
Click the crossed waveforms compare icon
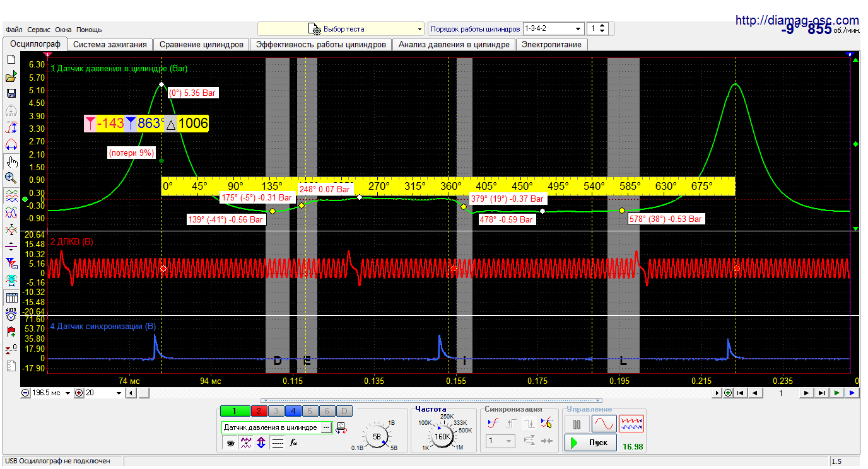pos(11,229)
